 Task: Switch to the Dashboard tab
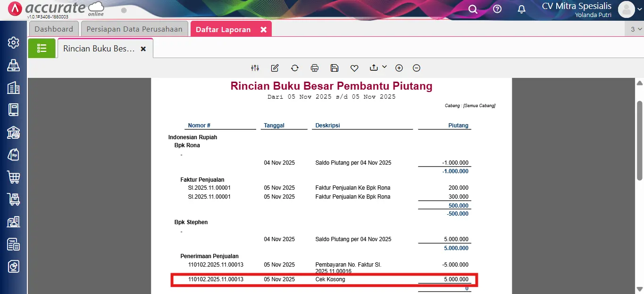tap(54, 29)
